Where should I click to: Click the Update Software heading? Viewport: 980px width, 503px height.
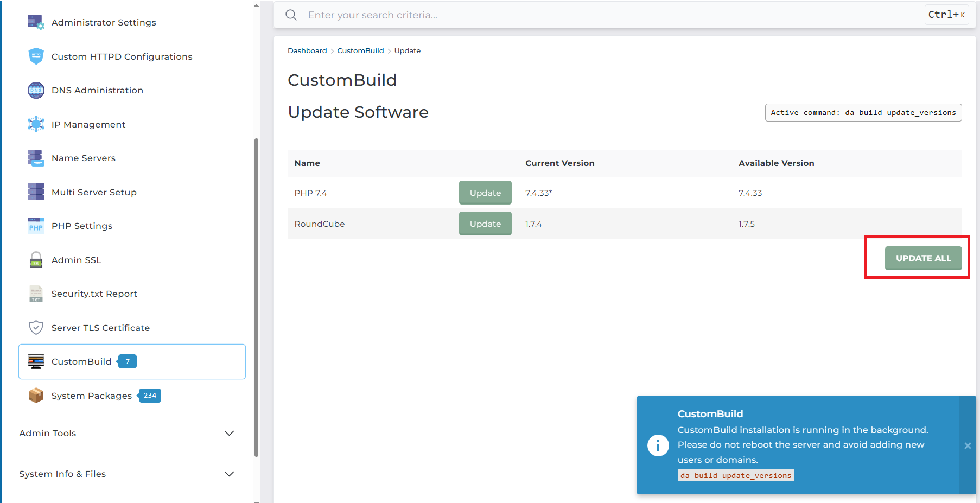(358, 112)
